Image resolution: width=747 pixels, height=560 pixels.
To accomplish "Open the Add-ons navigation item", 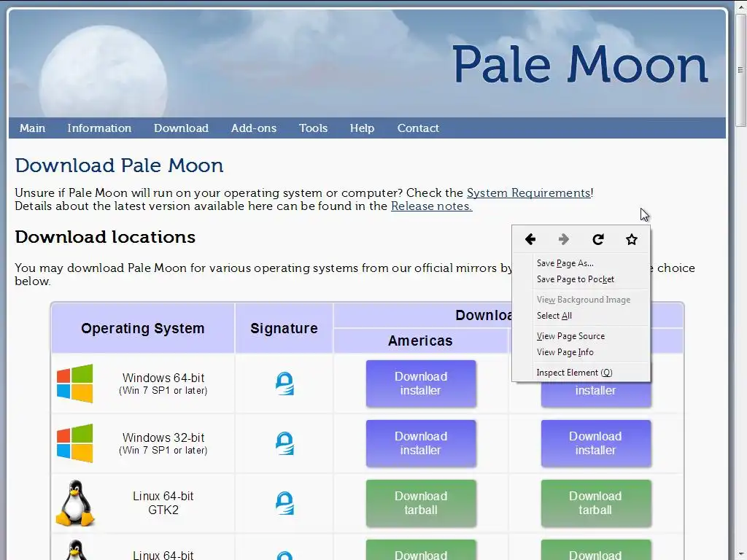I will 253,128.
